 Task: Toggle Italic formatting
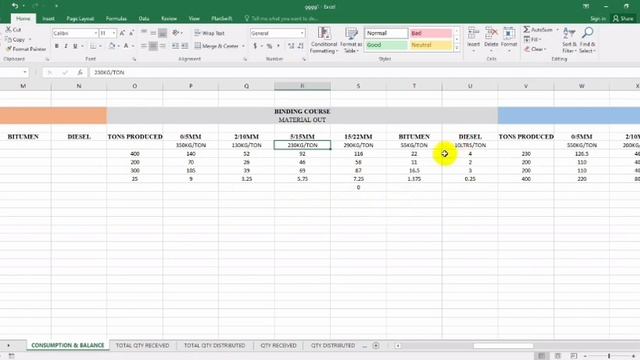[x=66, y=46]
